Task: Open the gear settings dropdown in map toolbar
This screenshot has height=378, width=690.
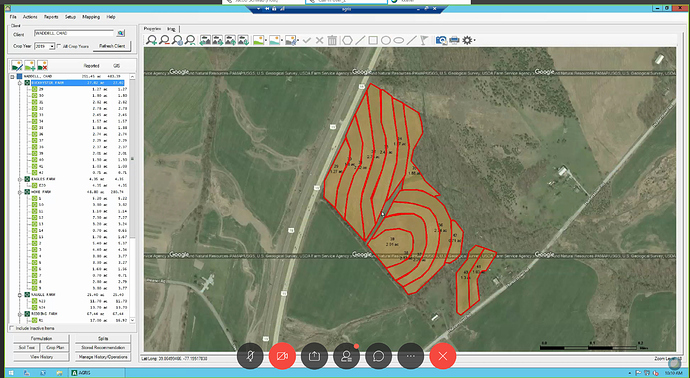Action: click(468, 40)
